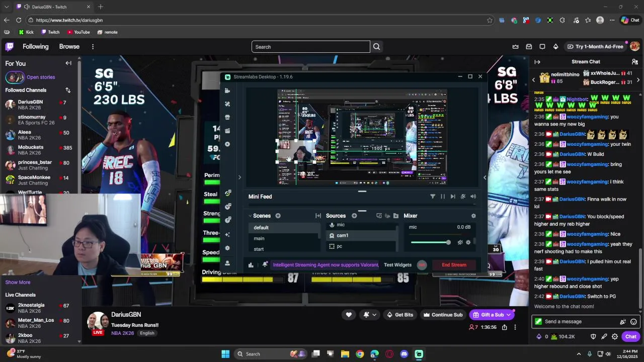Sort Followed Channels with the sort icon
The image size is (644, 362).
coord(68,90)
